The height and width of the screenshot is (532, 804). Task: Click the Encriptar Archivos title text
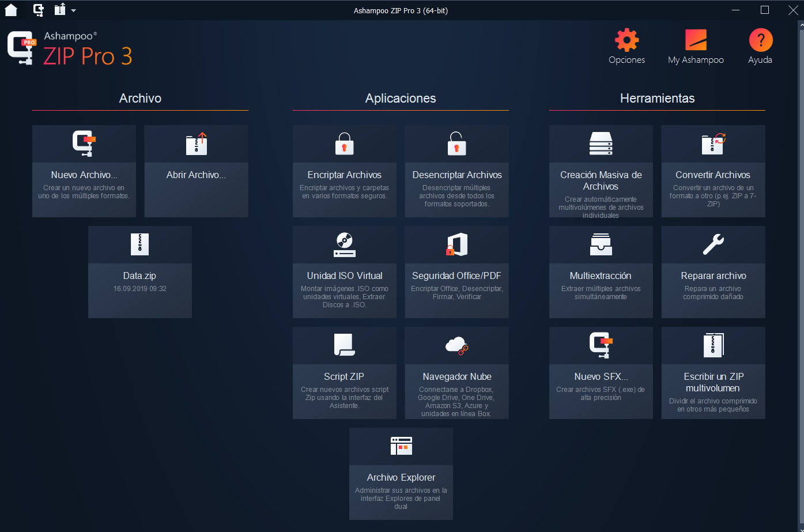point(344,175)
